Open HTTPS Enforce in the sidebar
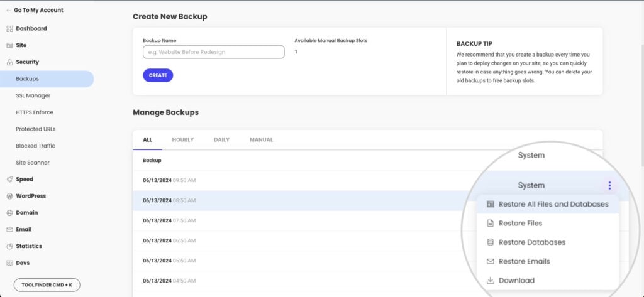This screenshot has width=644, height=297. [35, 112]
